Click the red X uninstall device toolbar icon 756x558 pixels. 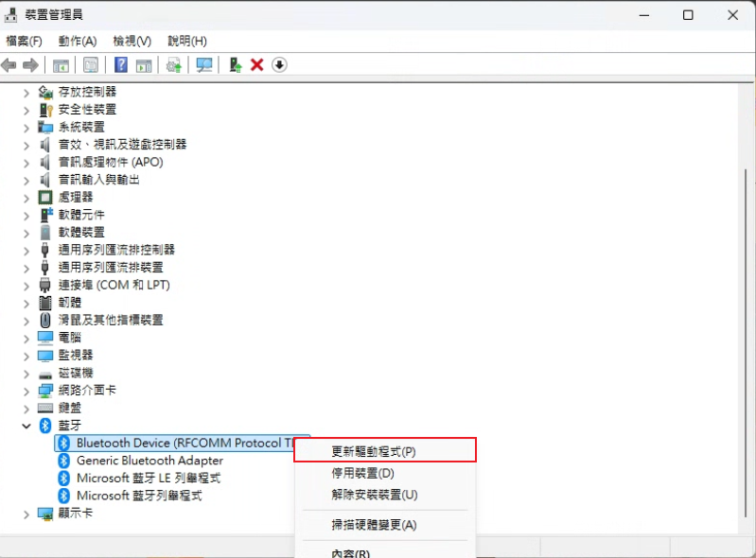coord(256,65)
